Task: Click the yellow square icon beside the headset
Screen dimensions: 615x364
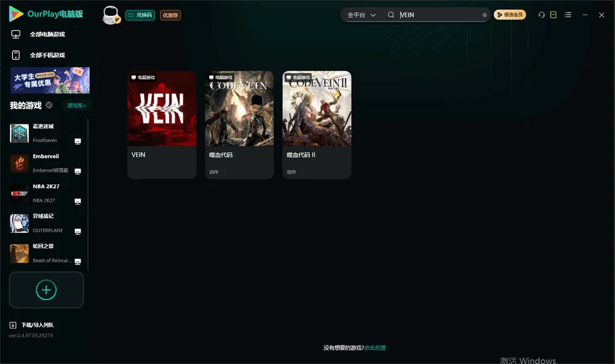Action: pyautogui.click(x=553, y=15)
